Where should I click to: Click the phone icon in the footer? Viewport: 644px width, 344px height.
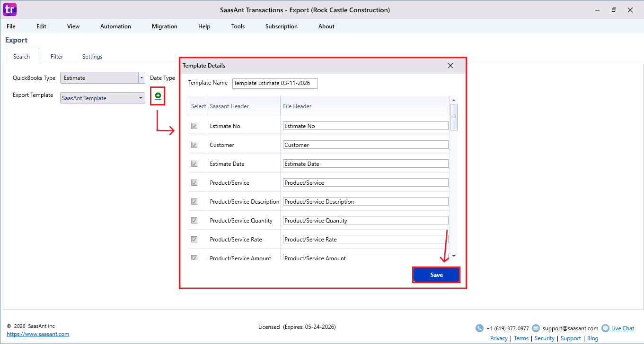click(479, 328)
